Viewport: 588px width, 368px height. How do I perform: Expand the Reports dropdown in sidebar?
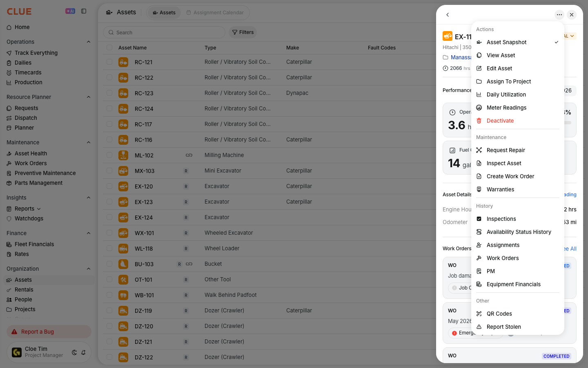tap(39, 209)
